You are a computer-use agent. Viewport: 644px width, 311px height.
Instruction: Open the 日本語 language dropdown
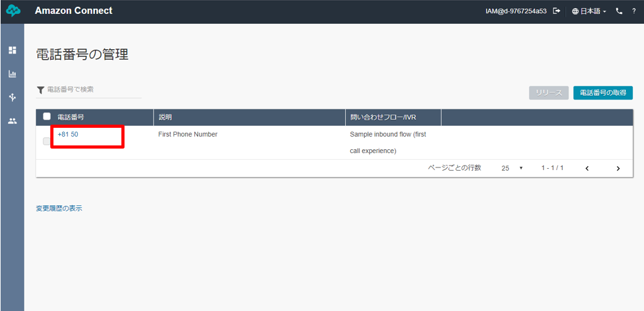pyautogui.click(x=589, y=11)
